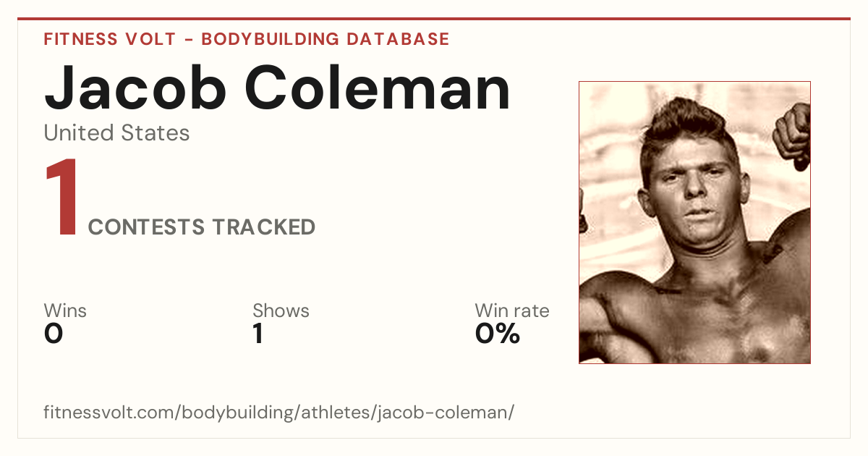Screen dimensions: 868x456
Task: Click the Win rate value 0%
Action: pyautogui.click(x=498, y=334)
